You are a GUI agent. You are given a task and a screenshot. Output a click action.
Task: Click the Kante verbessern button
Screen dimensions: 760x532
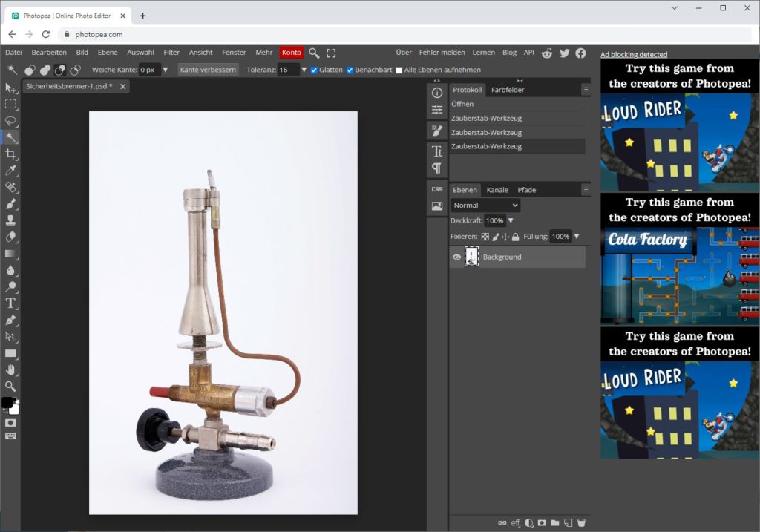[x=208, y=70]
